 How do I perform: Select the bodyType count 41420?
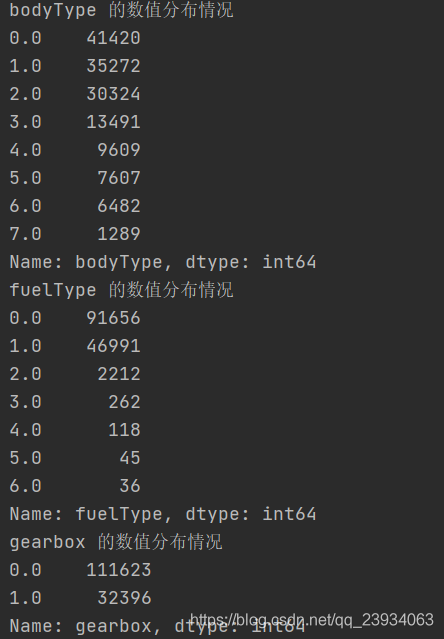[x=114, y=38]
